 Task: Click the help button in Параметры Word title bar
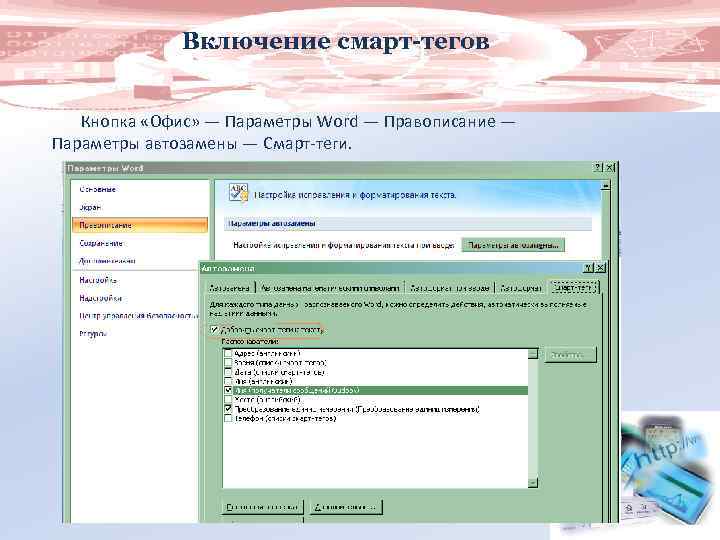598,168
